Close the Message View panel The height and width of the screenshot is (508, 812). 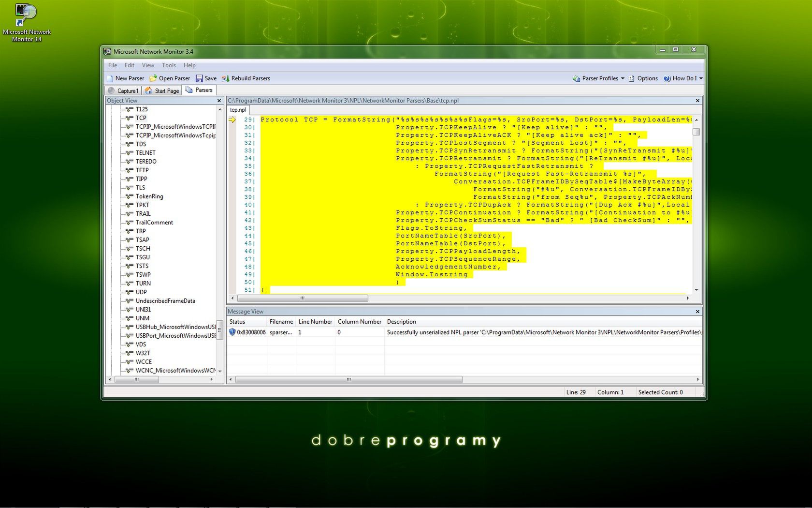(x=697, y=312)
